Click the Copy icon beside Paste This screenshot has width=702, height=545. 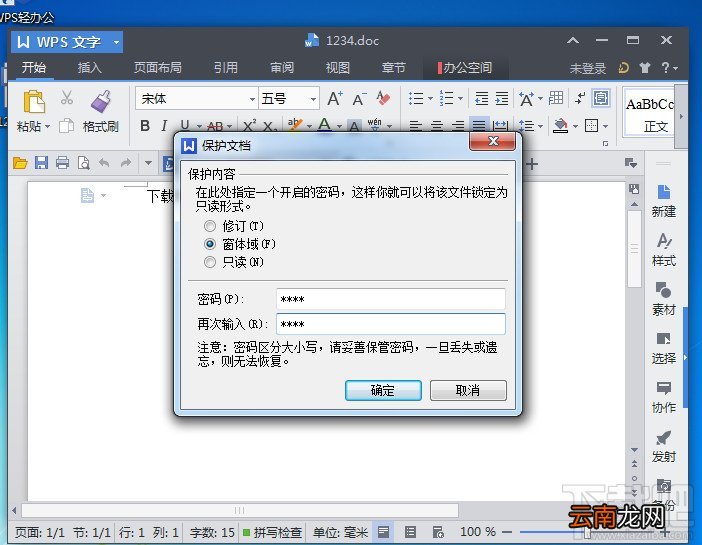coord(67,126)
